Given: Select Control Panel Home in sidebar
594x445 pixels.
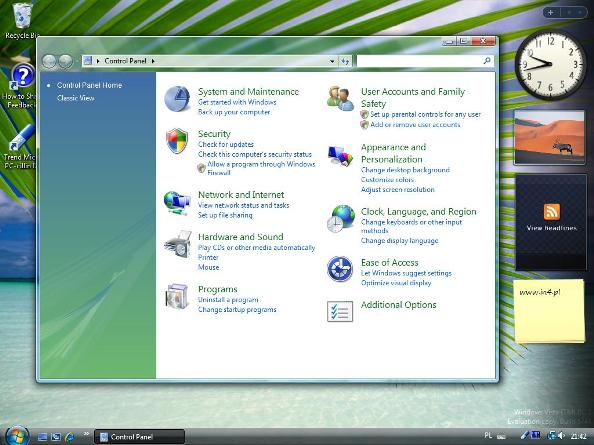Looking at the screenshot, I should tap(89, 85).
